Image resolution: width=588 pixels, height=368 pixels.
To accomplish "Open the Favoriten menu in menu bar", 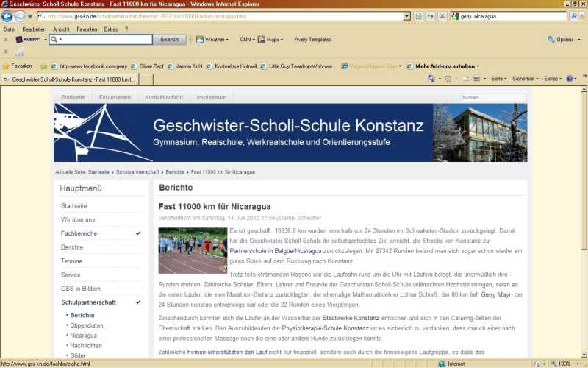I will pyautogui.click(x=87, y=29).
